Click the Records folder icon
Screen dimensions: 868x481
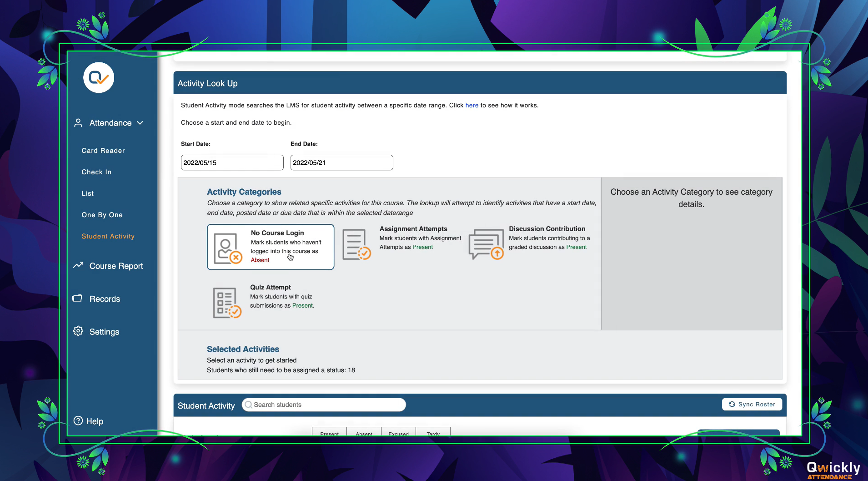tap(77, 299)
